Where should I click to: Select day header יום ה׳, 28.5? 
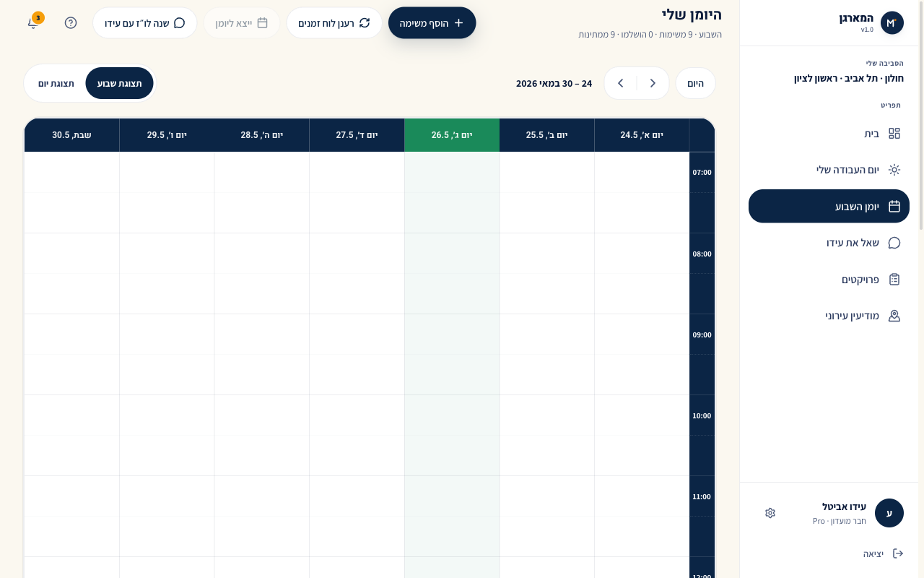[262, 135]
